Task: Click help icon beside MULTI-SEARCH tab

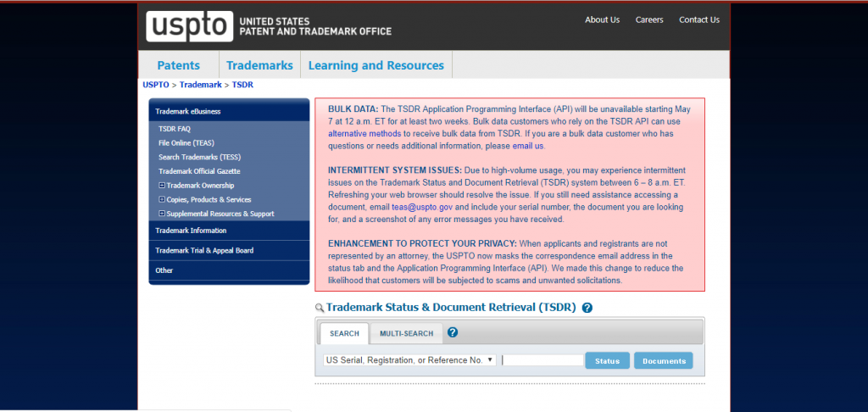Action: [453, 332]
